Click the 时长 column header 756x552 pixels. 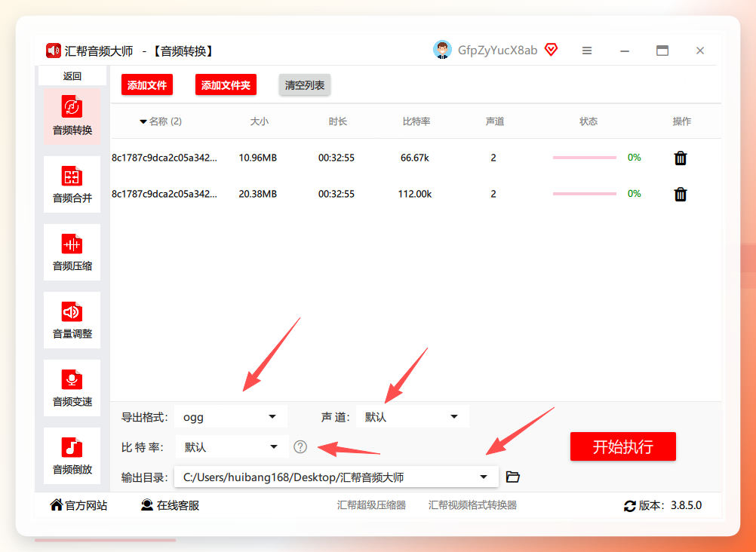coord(337,121)
